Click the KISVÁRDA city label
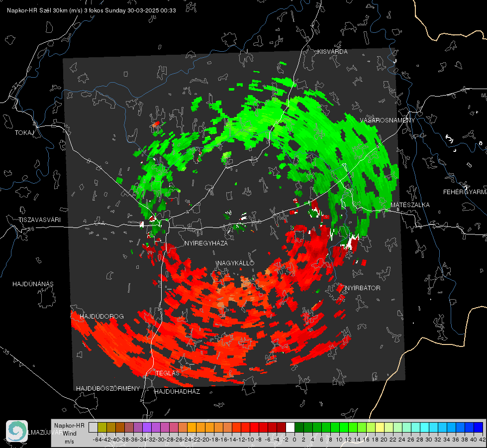 coord(332,52)
